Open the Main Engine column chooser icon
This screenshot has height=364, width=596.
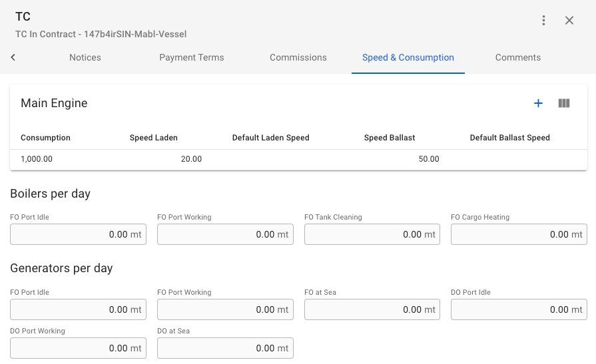click(x=564, y=103)
